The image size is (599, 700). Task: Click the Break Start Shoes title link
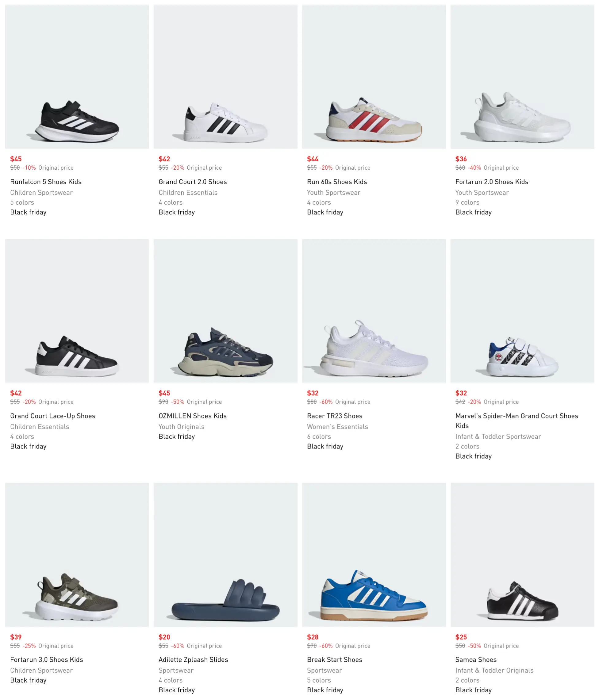[335, 660]
